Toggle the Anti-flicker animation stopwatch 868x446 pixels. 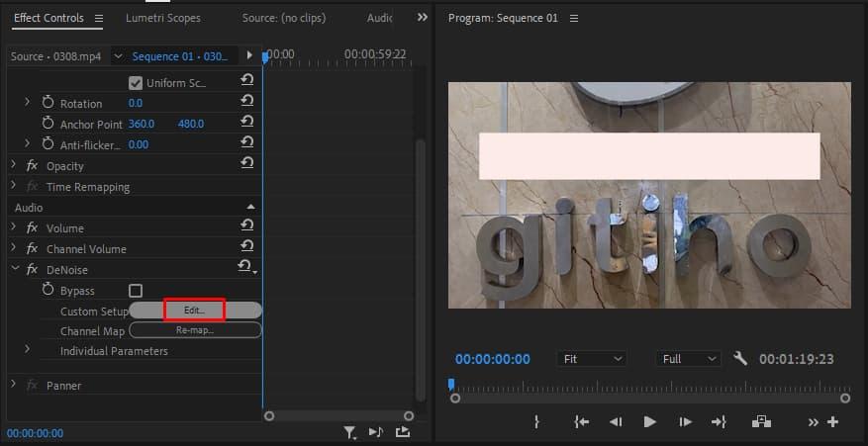tap(48, 144)
